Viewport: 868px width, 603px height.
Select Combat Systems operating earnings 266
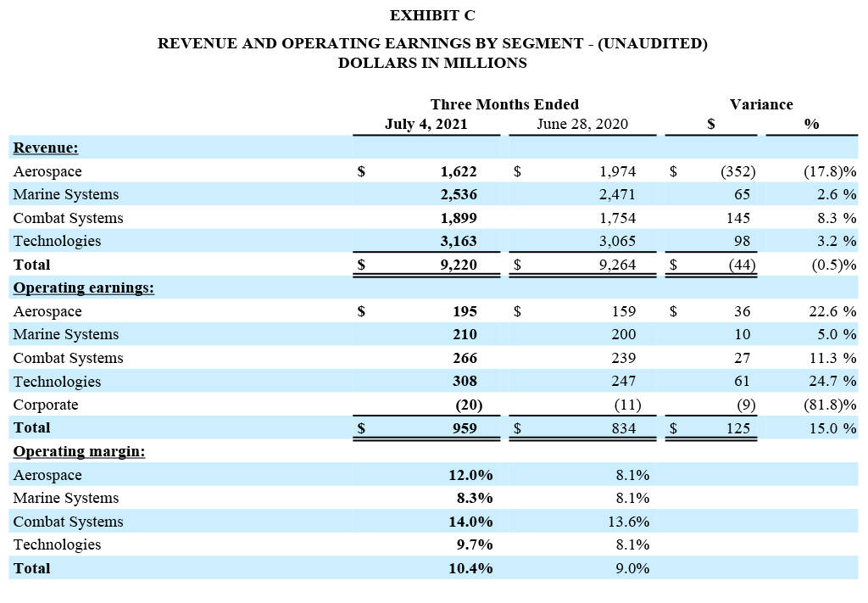pos(465,358)
